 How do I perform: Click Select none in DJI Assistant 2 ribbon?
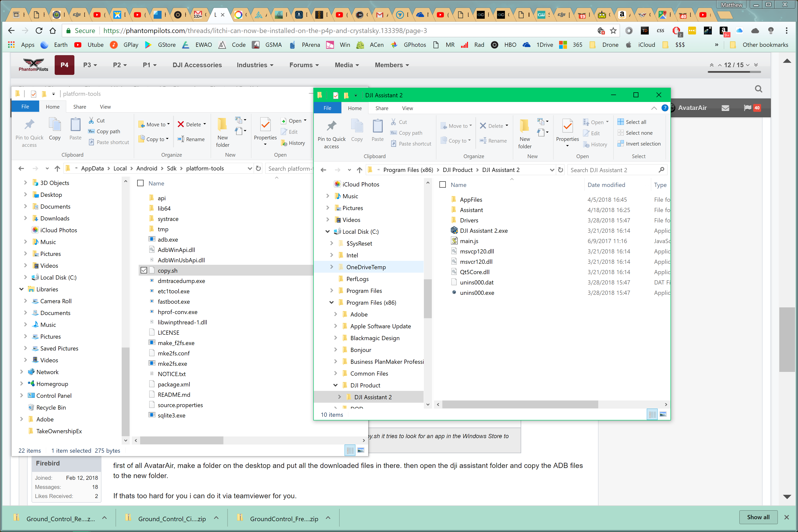pyautogui.click(x=635, y=133)
